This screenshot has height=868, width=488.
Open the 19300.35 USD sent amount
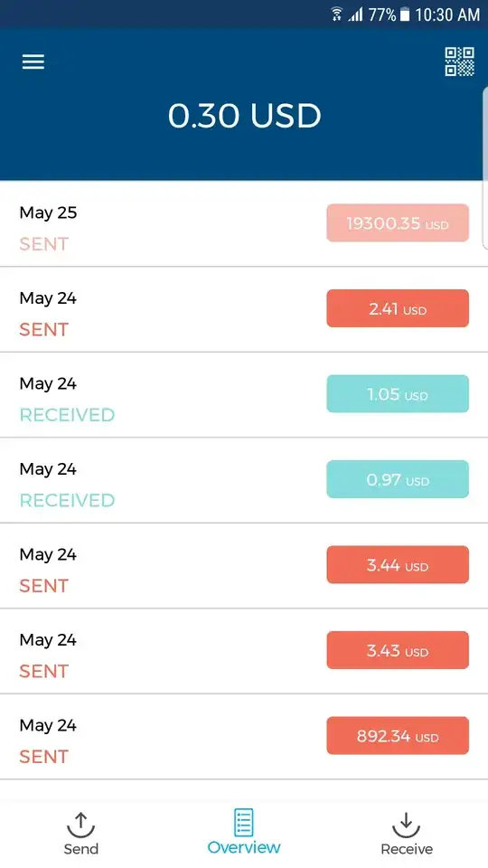(398, 223)
